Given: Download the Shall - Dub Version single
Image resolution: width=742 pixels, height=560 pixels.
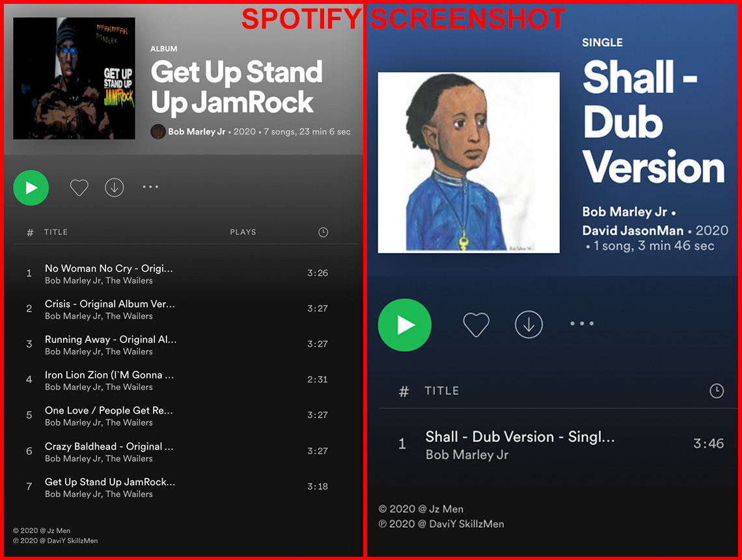Looking at the screenshot, I should click(x=529, y=325).
